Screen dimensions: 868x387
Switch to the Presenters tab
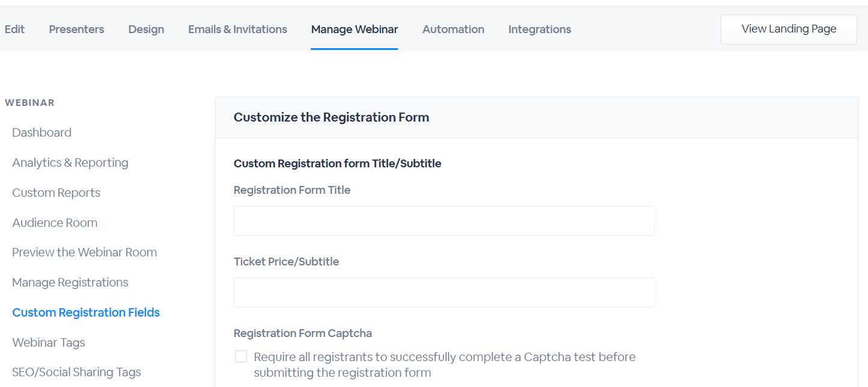76,29
